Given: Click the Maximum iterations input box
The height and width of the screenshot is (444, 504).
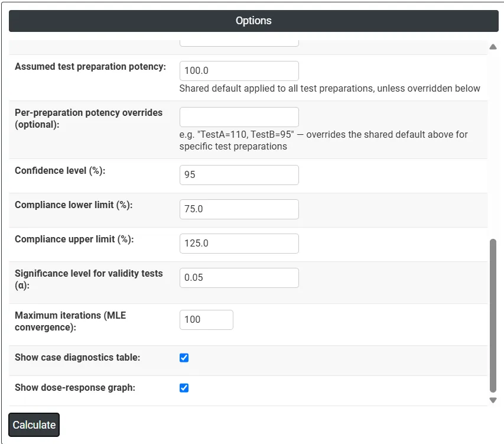Looking at the screenshot, I should [x=206, y=320].
